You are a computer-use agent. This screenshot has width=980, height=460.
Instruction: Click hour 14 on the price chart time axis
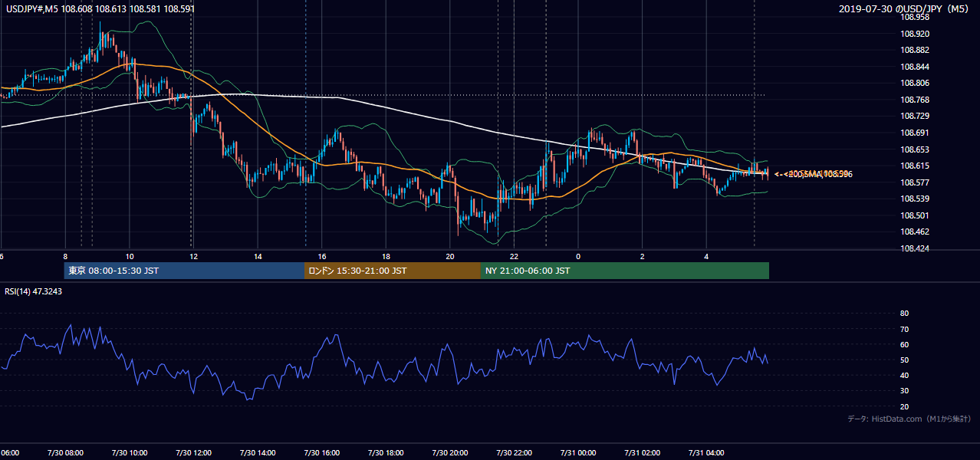point(258,257)
